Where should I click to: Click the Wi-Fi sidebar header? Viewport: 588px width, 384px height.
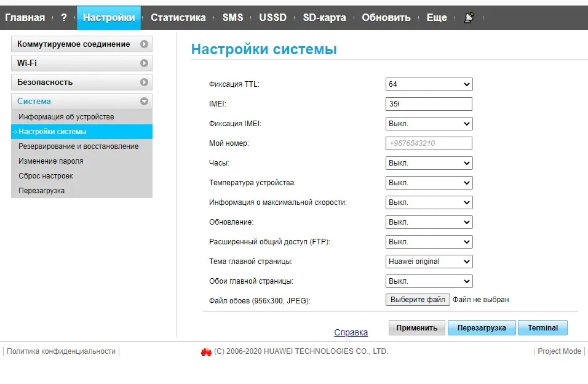coord(82,63)
